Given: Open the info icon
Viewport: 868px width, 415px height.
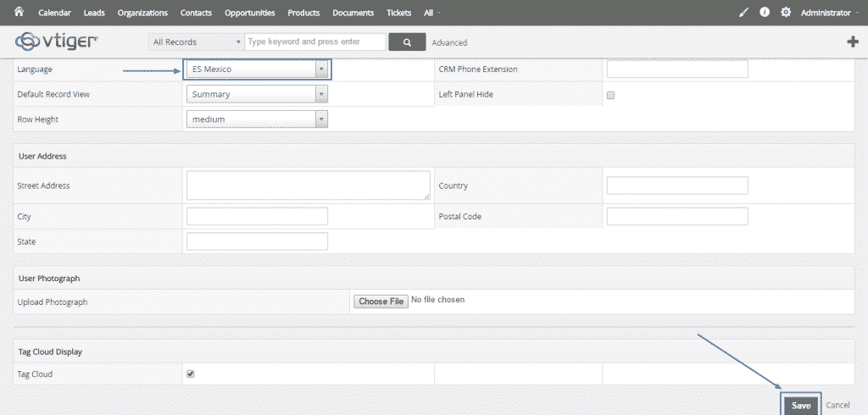Looking at the screenshot, I should point(765,12).
